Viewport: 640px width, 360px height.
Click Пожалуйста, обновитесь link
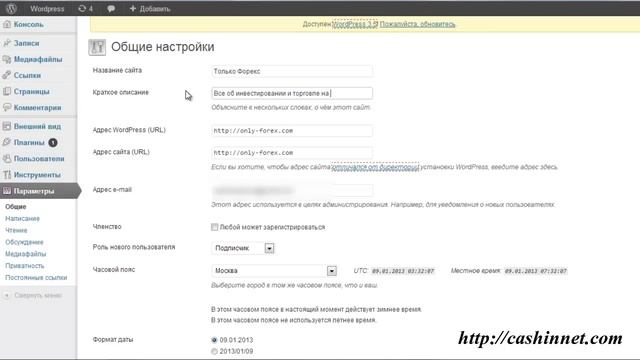tap(418, 24)
